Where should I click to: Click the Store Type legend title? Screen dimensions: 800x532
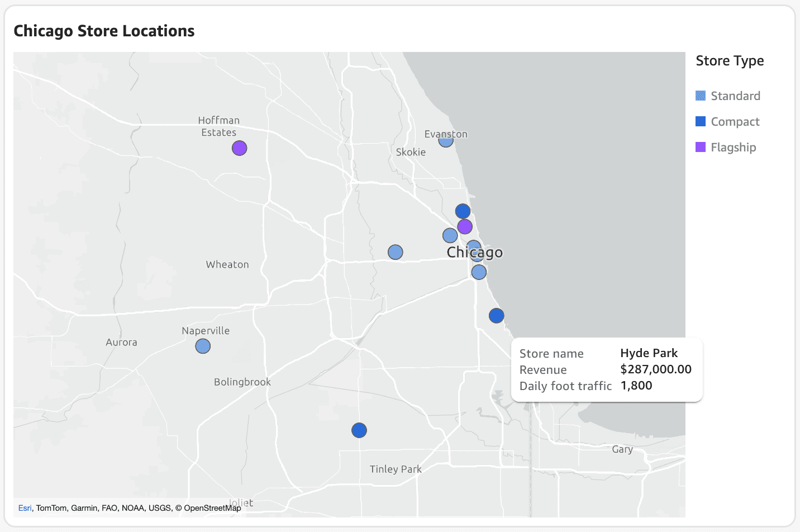[x=730, y=61]
